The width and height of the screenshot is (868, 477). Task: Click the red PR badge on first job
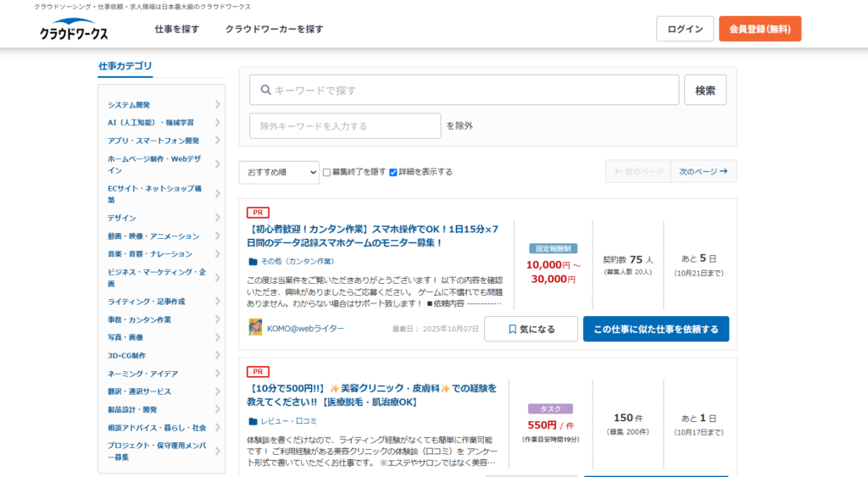click(258, 213)
